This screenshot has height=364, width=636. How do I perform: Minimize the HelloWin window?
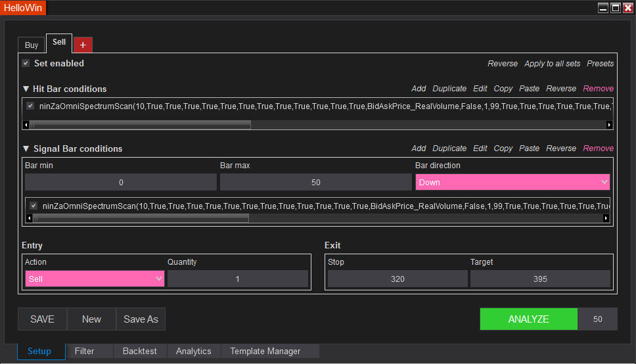(603, 8)
